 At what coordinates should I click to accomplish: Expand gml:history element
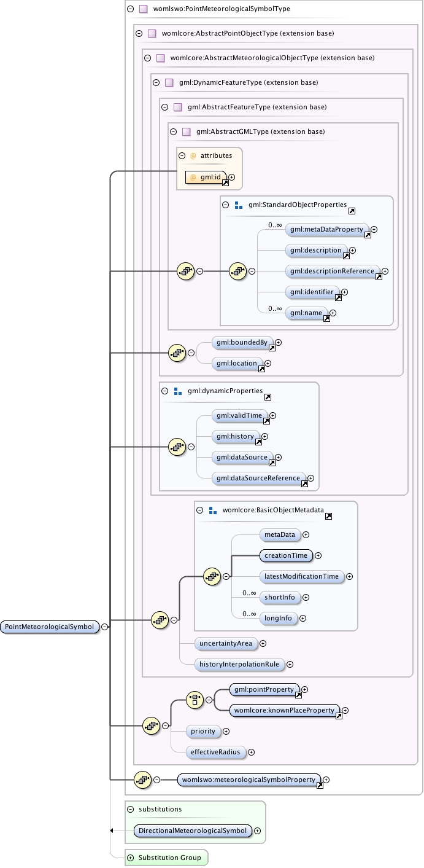click(265, 437)
